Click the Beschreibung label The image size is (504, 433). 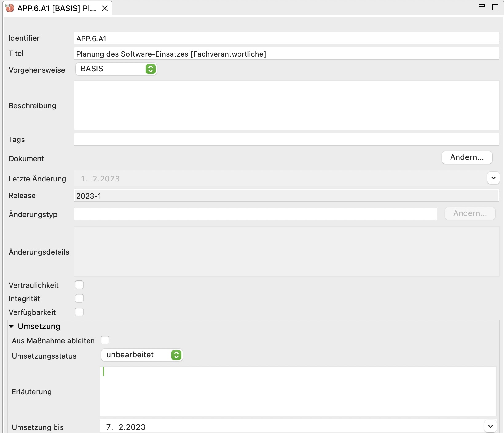(32, 106)
